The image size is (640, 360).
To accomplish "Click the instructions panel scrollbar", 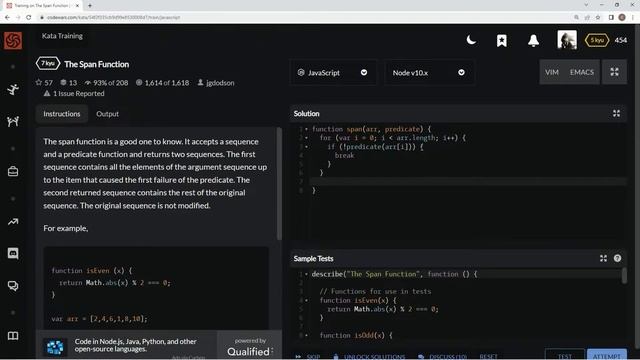I will click(279, 184).
